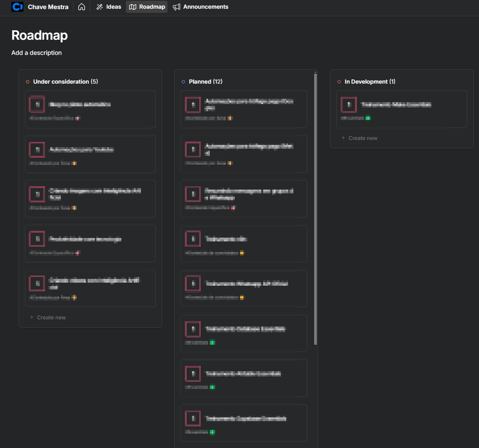Open the Ideas tab
Image resolution: width=479 pixels, height=448 pixels.
coord(109,7)
